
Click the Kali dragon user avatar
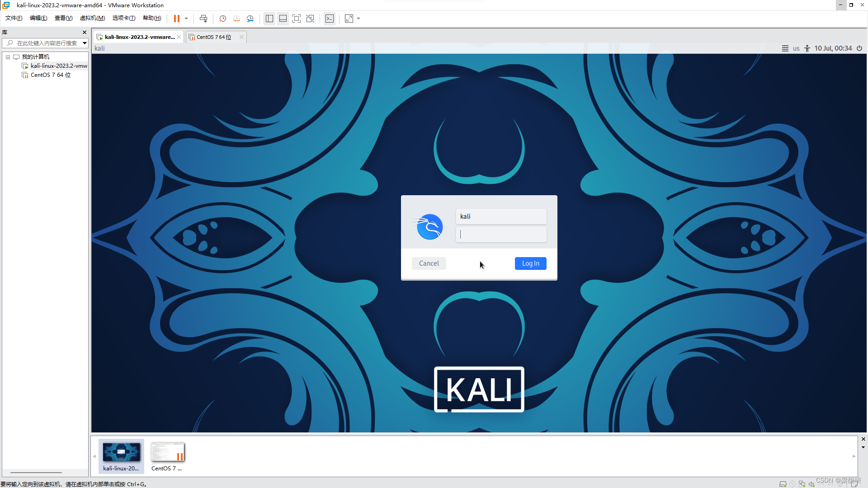tap(428, 226)
